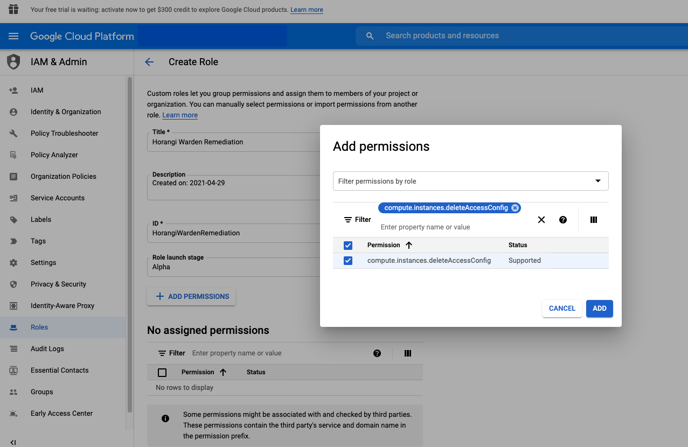Open column display options in the dialog
The image size is (688, 447).
click(x=593, y=219)
